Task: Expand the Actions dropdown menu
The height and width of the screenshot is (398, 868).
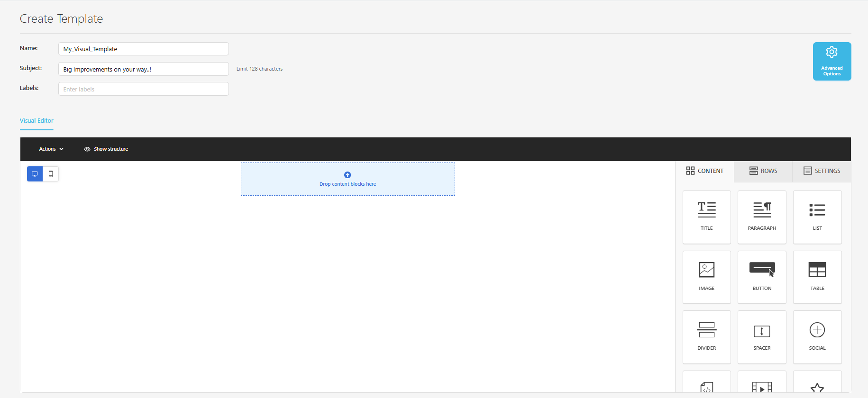Action: click(51, 149)
